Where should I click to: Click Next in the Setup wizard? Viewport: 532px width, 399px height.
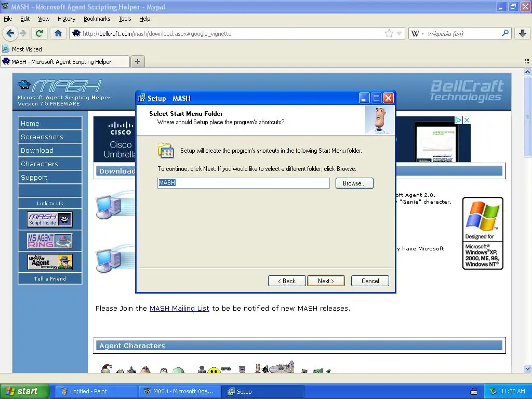pyautogui.click(x=326, y=281)
